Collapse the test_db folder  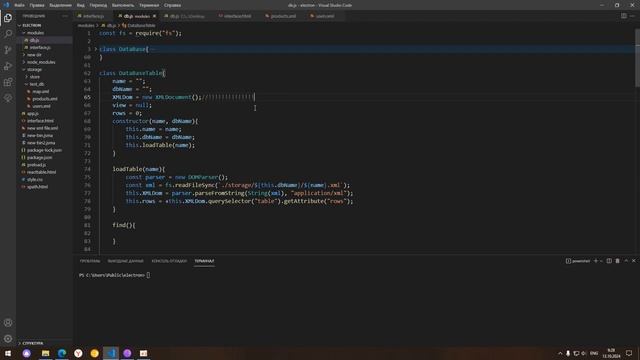(37, 84)
